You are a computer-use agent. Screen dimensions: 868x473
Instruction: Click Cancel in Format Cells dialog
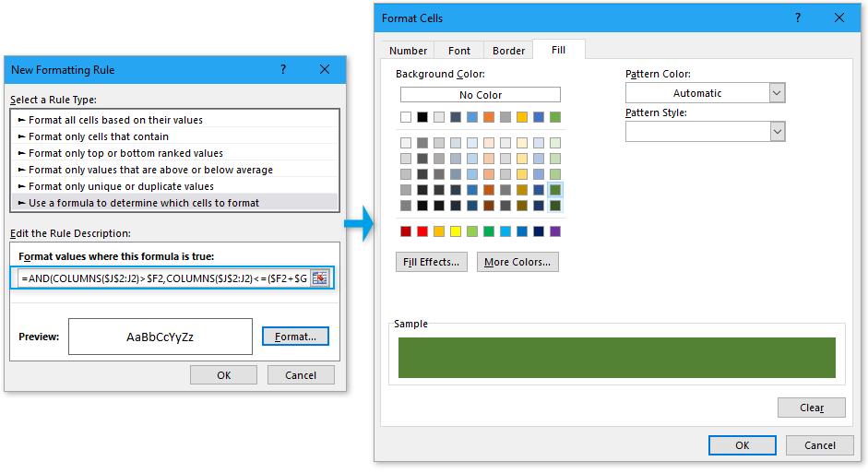(820, 445)
